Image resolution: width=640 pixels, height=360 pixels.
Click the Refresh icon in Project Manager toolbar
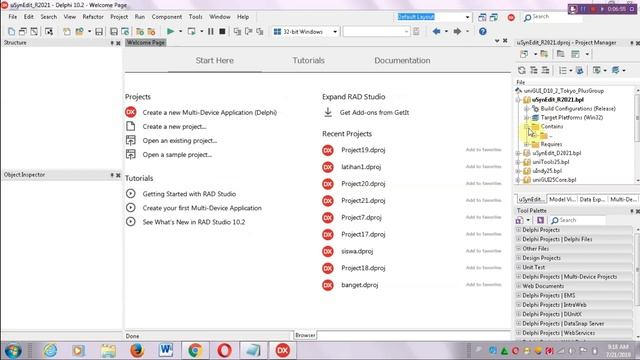522,70
